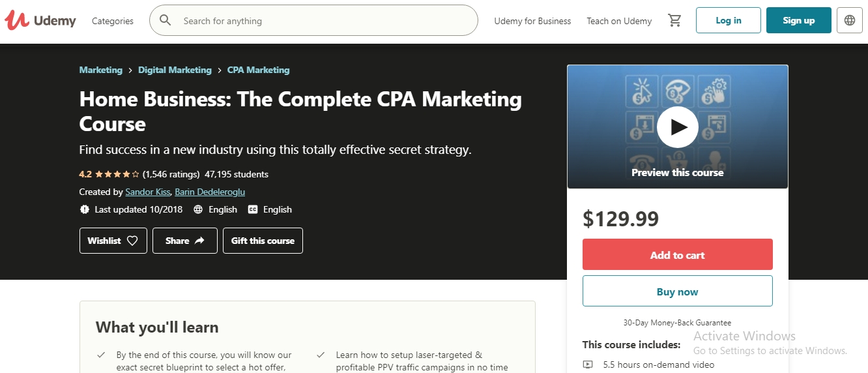Click the Log in button
The image size is (868, 373).
(x=728, y=20)
